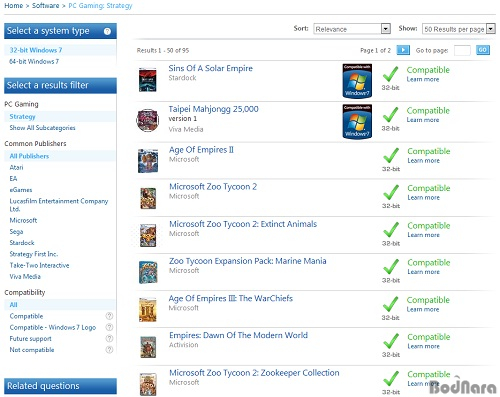Open the Marine Mania box art thumbnail
This screenshot has height=397, width=500.
pos(148,272)
